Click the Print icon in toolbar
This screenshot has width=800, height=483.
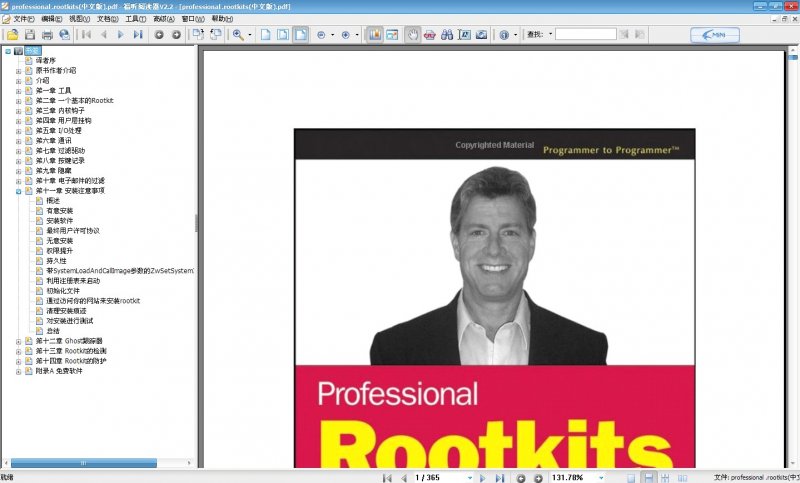click(47, 35)
